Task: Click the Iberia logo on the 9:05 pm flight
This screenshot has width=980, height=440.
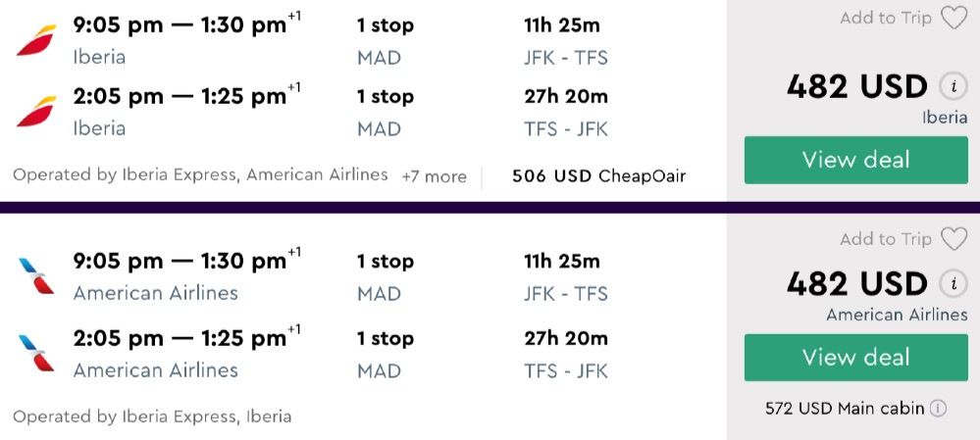Action: point(36,40)
